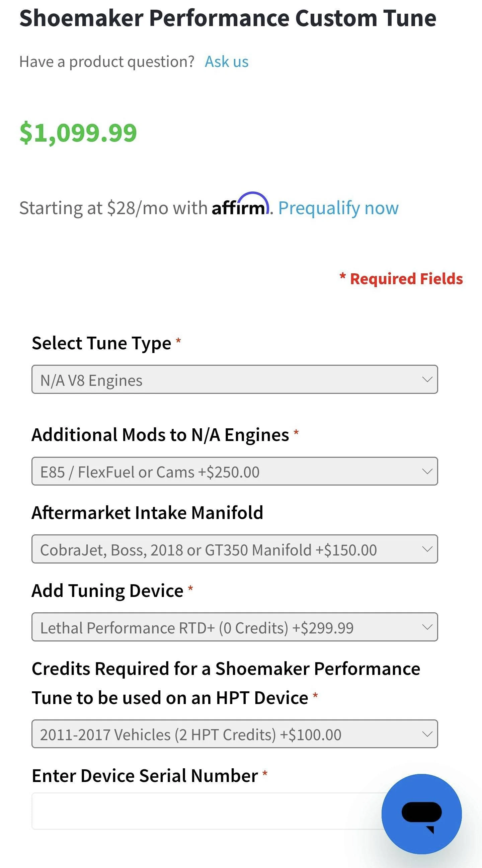Click the Enter Device Serial Number label
The width and height of the screenshot is (482, 868).
pos(145,776)
